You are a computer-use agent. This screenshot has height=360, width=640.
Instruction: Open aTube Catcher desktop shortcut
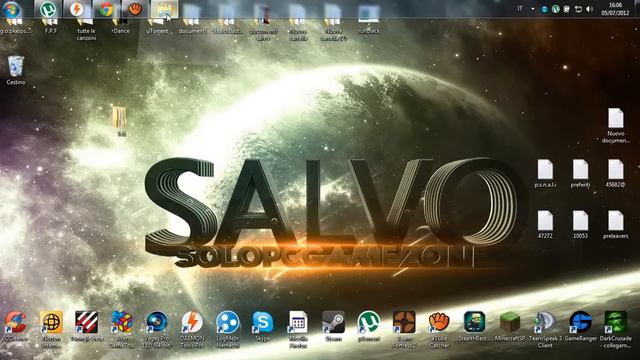click(439, 329)
